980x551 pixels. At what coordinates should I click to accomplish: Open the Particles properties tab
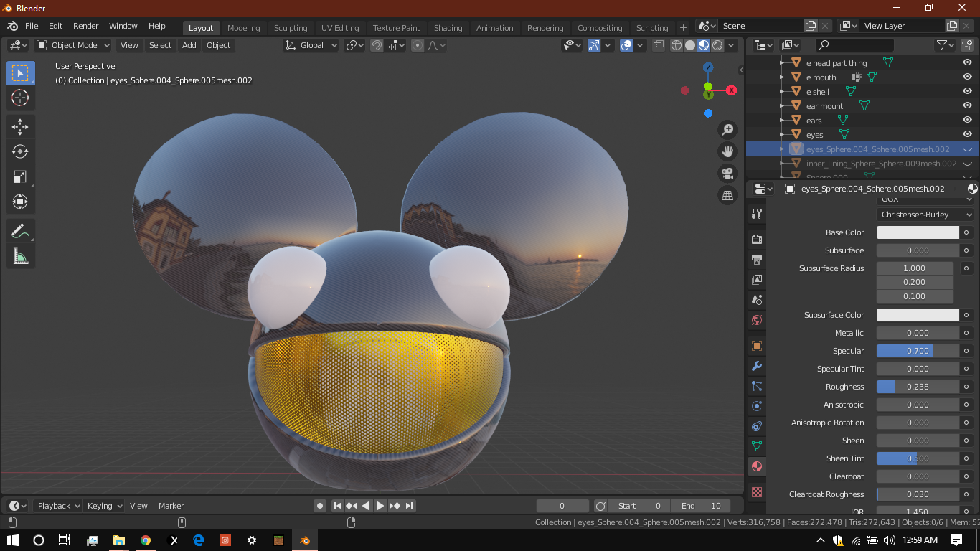(756, 386)
